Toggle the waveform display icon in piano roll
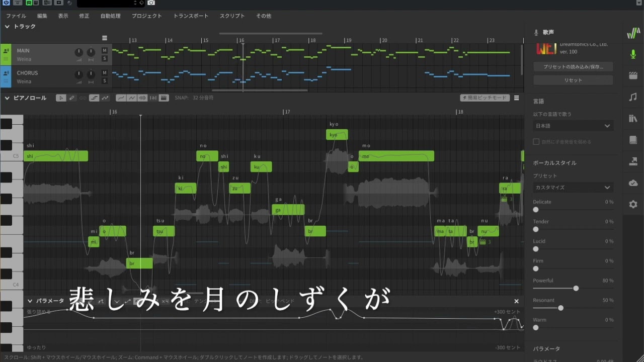Image resolution: width=644 pixels, height=362 pixels. (x=142, y=98)
